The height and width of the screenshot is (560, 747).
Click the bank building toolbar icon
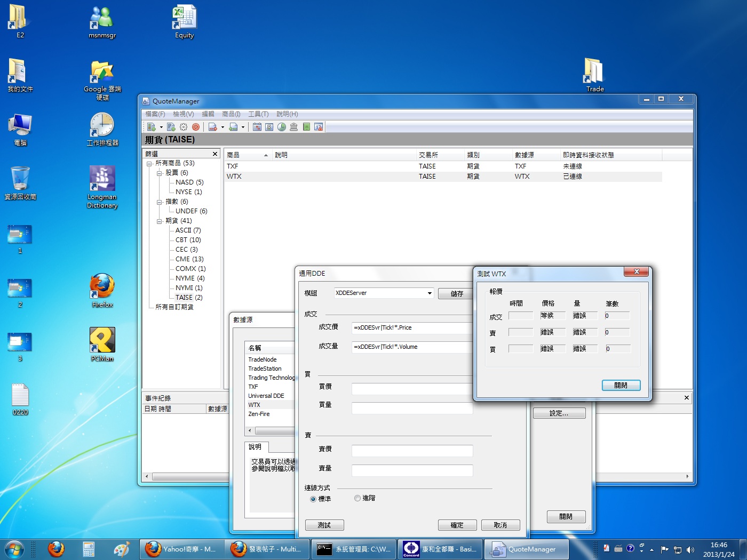tap(294, 127)
